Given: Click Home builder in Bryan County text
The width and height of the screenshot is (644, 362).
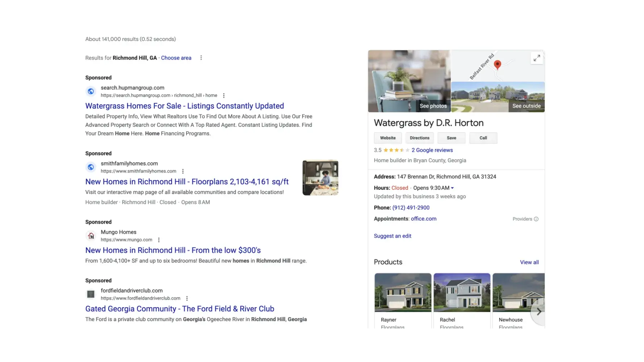Looking at the screenshot, I should (x=420, y=160).
